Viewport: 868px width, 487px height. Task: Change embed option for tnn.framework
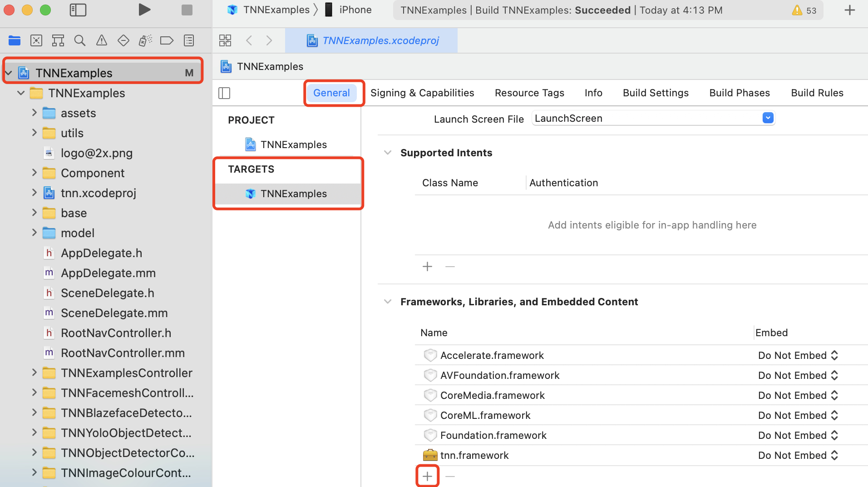coord(798,455)
